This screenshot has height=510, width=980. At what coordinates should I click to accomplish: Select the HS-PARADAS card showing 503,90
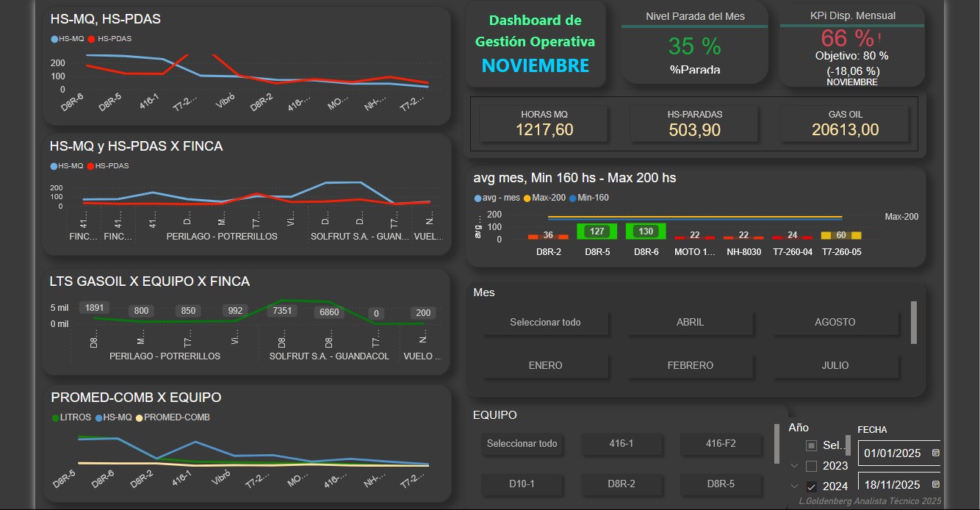[x=694, y=123]
